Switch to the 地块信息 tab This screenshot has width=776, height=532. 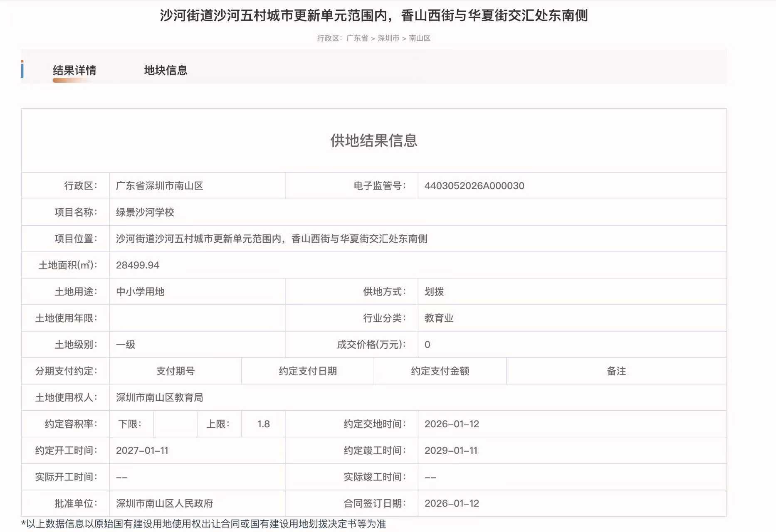[x=166, y=70]
